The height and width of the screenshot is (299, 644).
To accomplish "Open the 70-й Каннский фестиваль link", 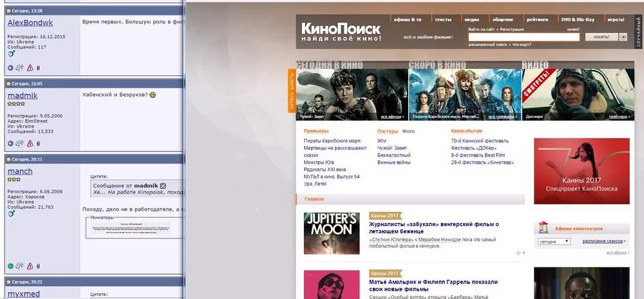I will [x=480, y=141].
